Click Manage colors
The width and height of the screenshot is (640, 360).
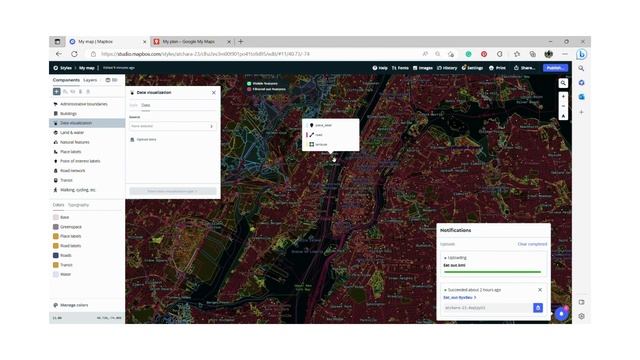71,305
